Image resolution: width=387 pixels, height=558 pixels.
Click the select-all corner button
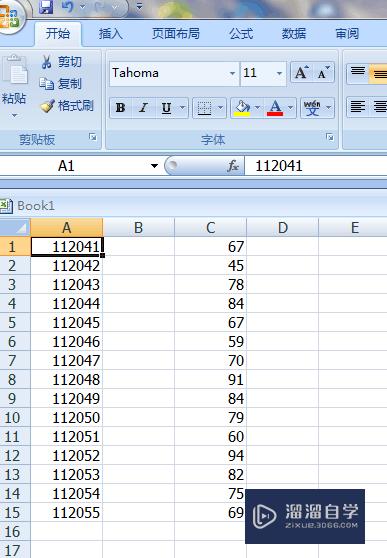[x=15, y=228]
